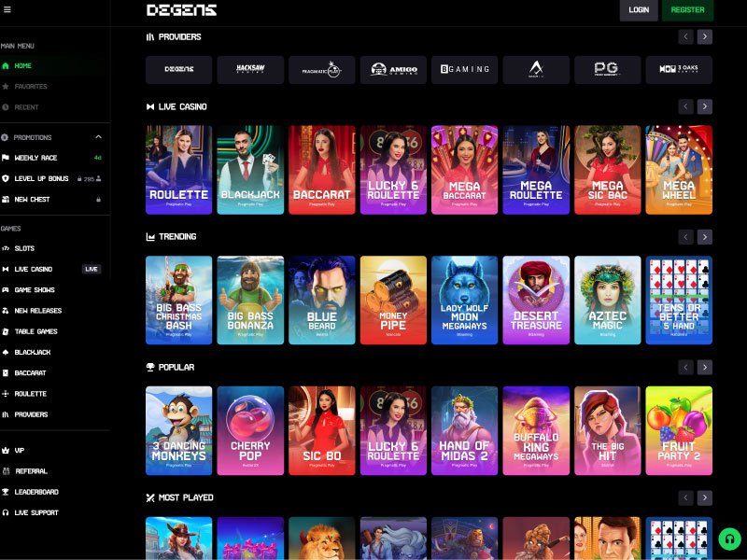747x560 pixels.
Task: Open Hand of Midas 2 game
Action: coord(464,430)
